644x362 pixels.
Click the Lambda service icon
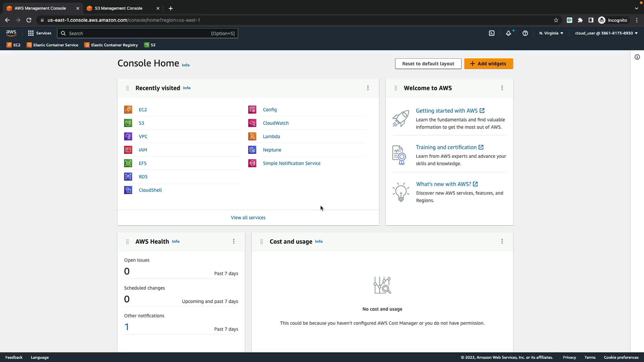252,136
